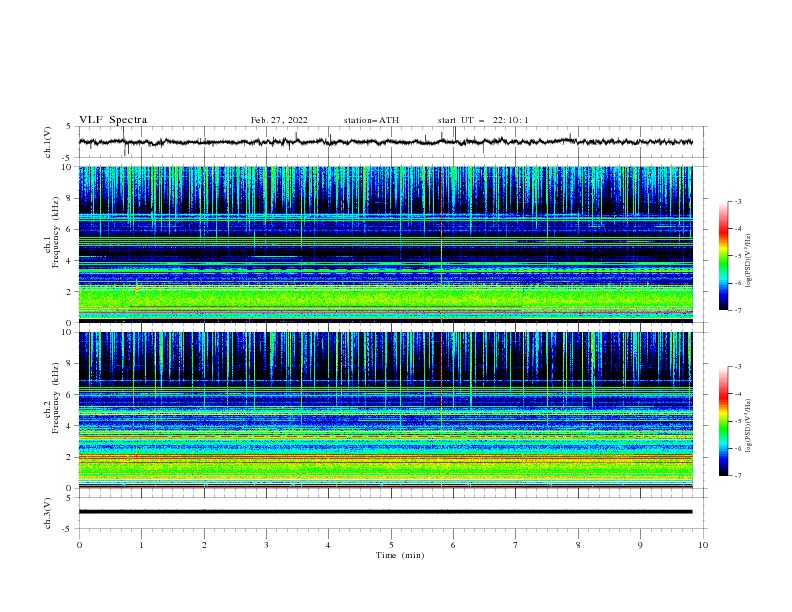The image size is (792, 612).
Task: Click the time axis tick label "0"
Action: pos(79,545)
